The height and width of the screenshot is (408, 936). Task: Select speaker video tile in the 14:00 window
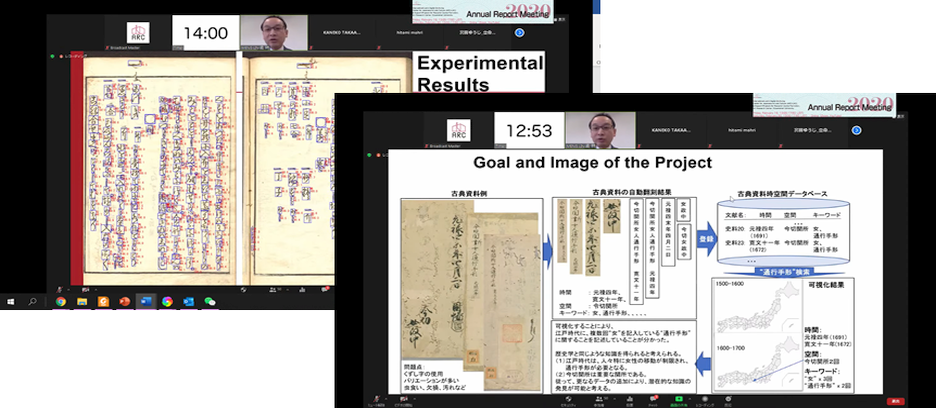point(273,33)
